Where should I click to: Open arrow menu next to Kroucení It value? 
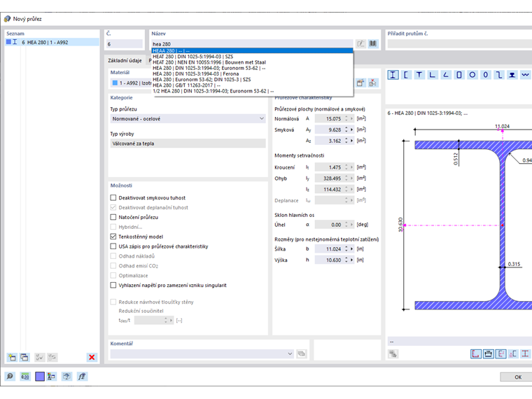352,167
